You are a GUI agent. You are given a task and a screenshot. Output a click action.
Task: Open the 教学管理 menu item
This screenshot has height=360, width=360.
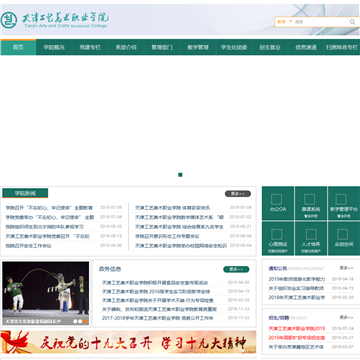pos(198,47)
